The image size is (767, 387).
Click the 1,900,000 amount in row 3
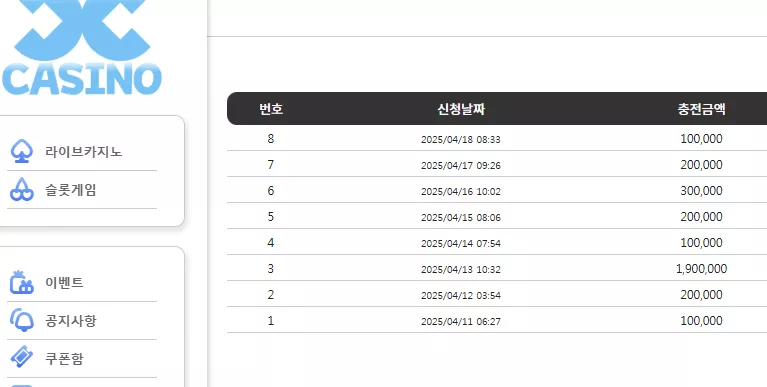click(x=701, y=269)
